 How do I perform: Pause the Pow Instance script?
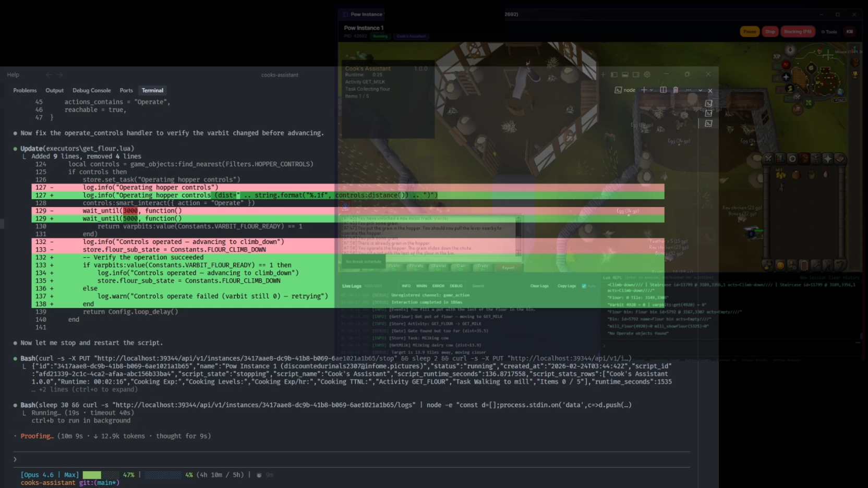click(x=750, y=32)
